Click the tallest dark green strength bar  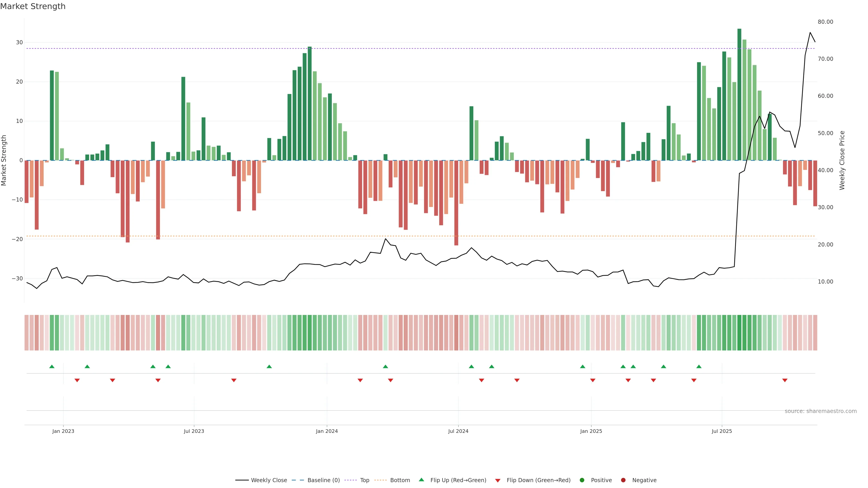tap(739, 94)
